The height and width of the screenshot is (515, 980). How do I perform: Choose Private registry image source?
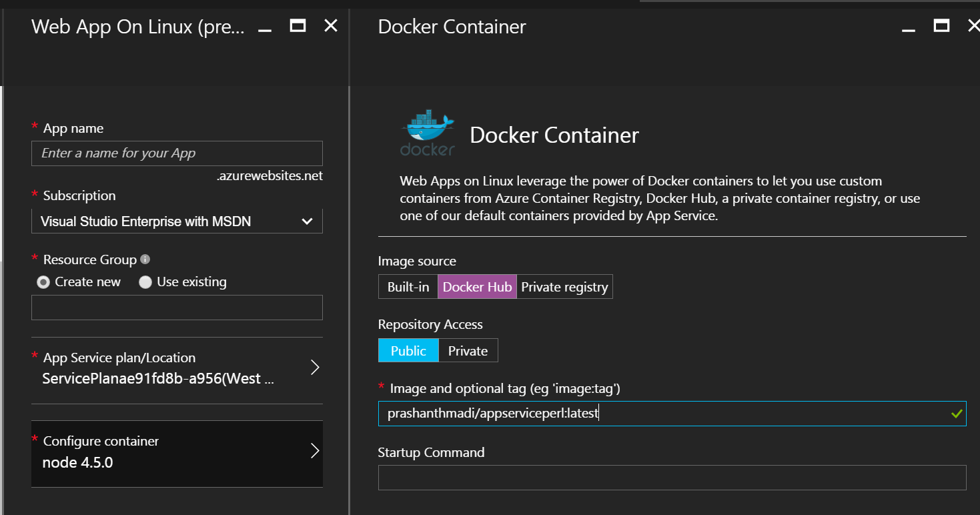(x=564, y=287)
